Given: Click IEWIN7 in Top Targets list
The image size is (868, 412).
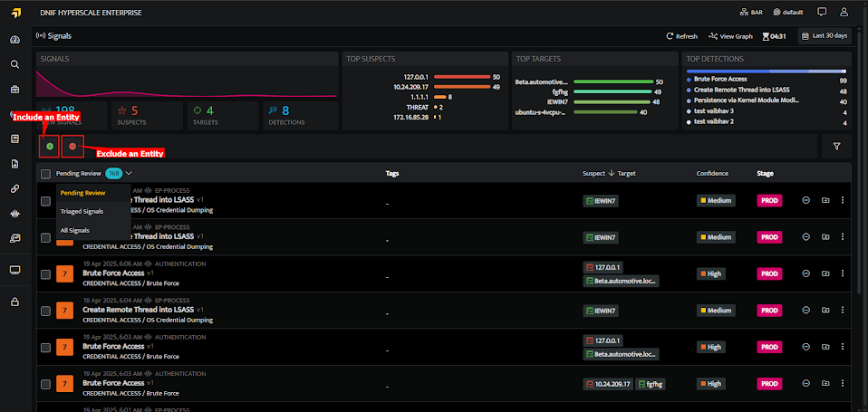Looking at the screenshot, I should point(558,101).
